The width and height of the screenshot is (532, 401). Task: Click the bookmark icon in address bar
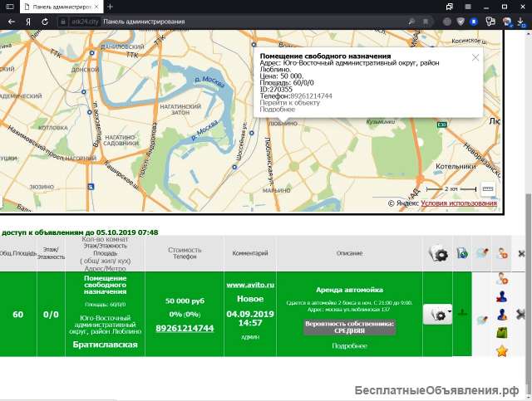pyautogui.click(x=426, y=22)
